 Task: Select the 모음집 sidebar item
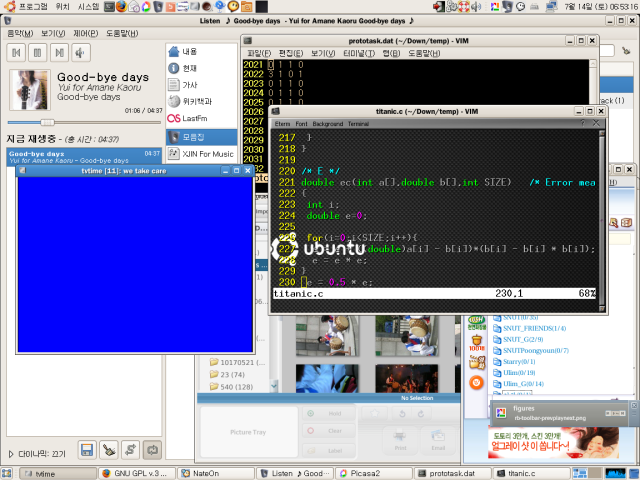click(202, 137)
